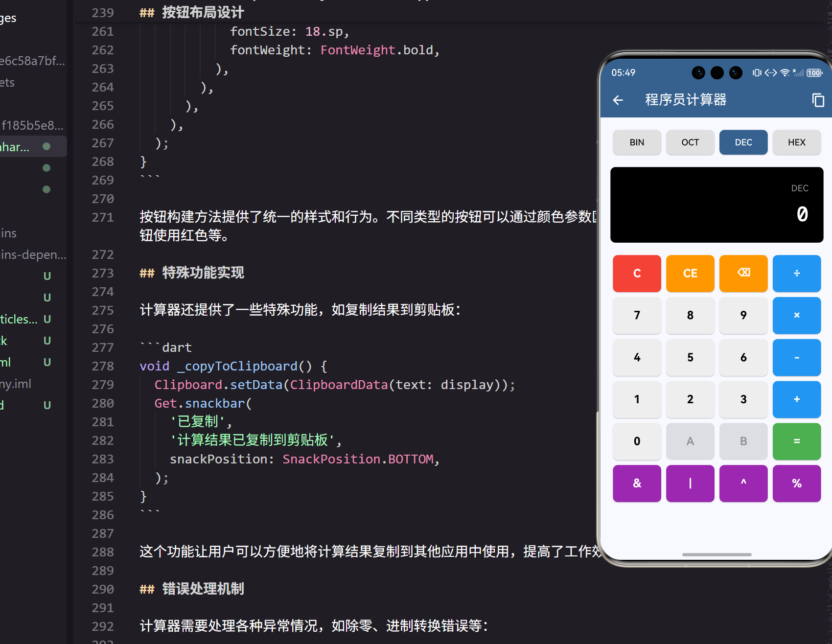This screenshot has height=644, width=832.
Task: Tap the minus operator key
Action: [x=797, y=357]
